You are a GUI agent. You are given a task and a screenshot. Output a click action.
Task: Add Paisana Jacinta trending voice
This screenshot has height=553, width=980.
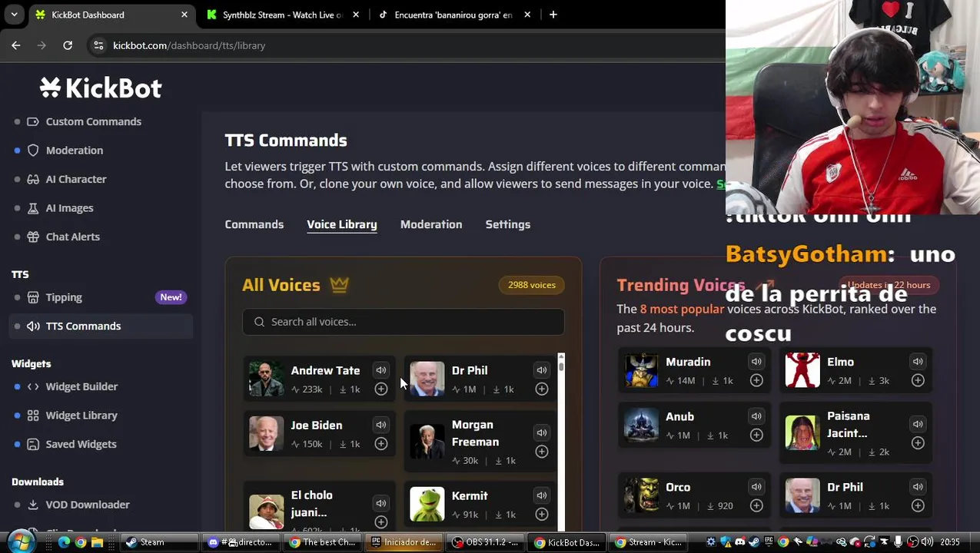918,443
